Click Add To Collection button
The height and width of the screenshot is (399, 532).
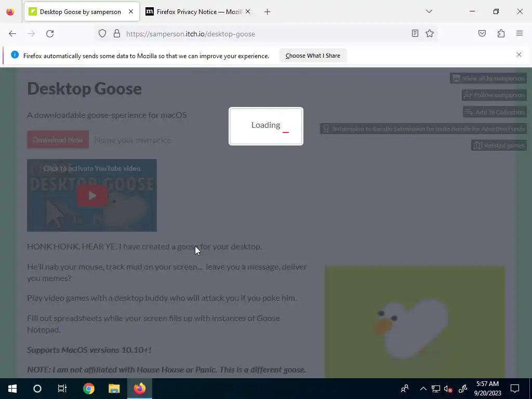tap(495, 112)
